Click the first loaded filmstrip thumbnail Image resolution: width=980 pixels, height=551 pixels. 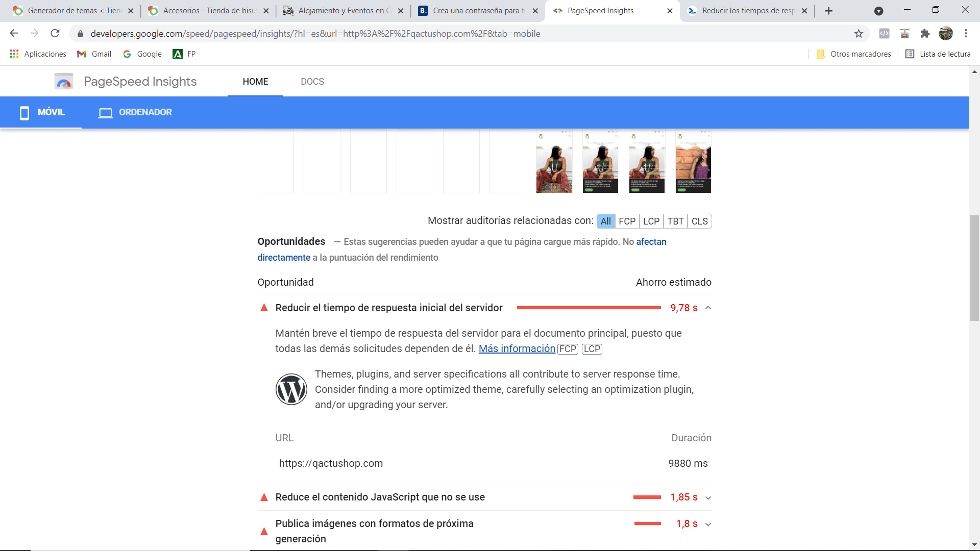click(554, 161)
